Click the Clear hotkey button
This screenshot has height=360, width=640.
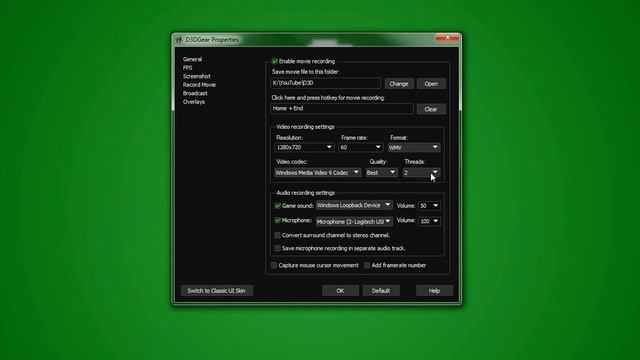coord(431,109)
